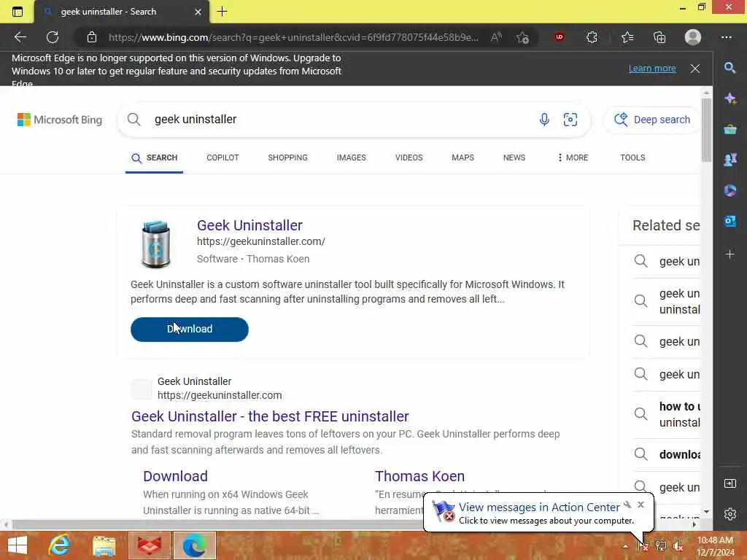Launch Internet Explorer from taskbar
Image resolution: width=747 pixels, height=560 pixels.
pos(60,545)
